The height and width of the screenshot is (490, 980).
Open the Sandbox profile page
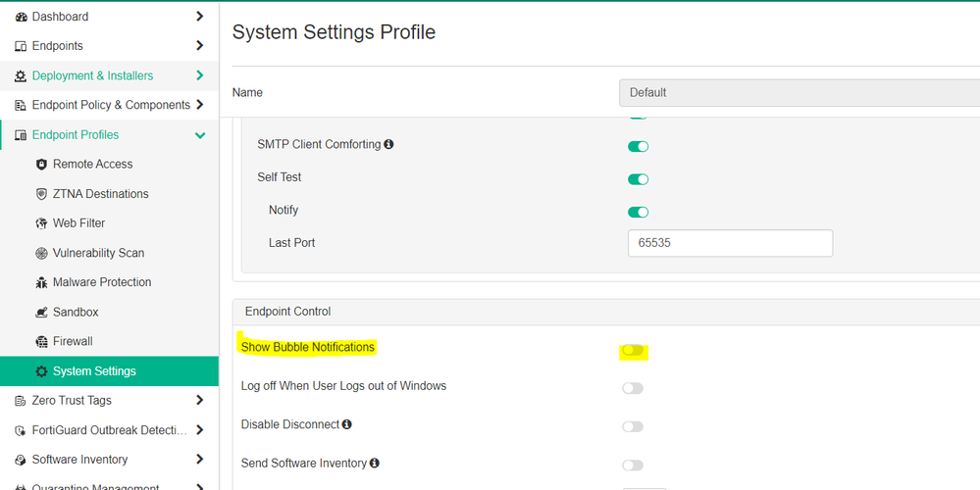click(x=76, y=313)
